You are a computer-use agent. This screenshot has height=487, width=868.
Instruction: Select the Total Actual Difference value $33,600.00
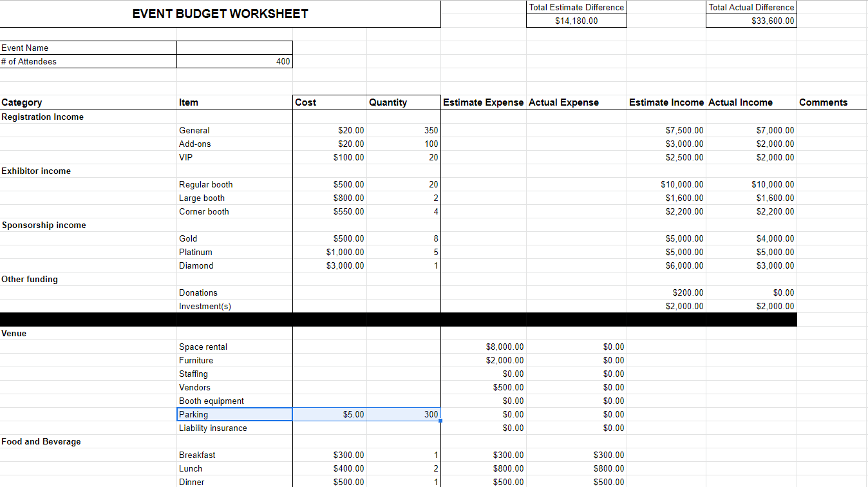(751, 20)
